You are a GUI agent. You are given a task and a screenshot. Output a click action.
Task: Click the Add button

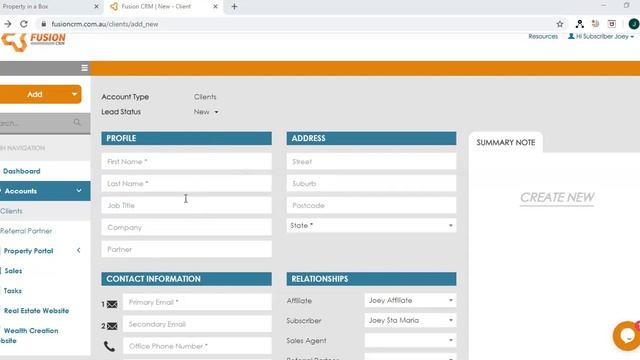[35, 94]
